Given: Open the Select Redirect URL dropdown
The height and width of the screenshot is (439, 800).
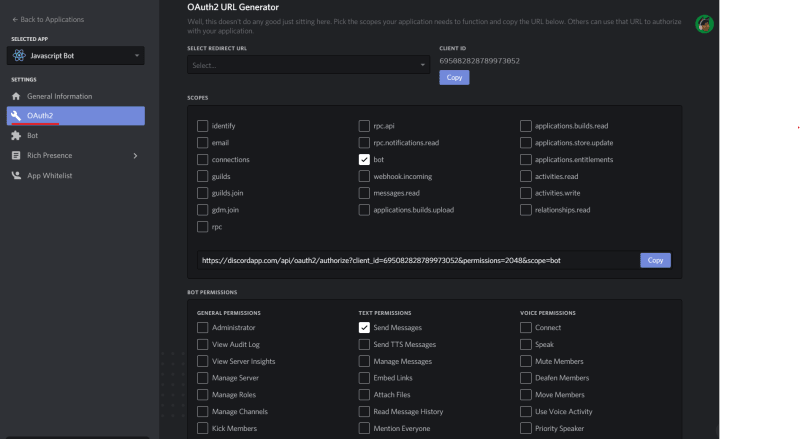Looking at the screenshot, I should pos(309,65).
